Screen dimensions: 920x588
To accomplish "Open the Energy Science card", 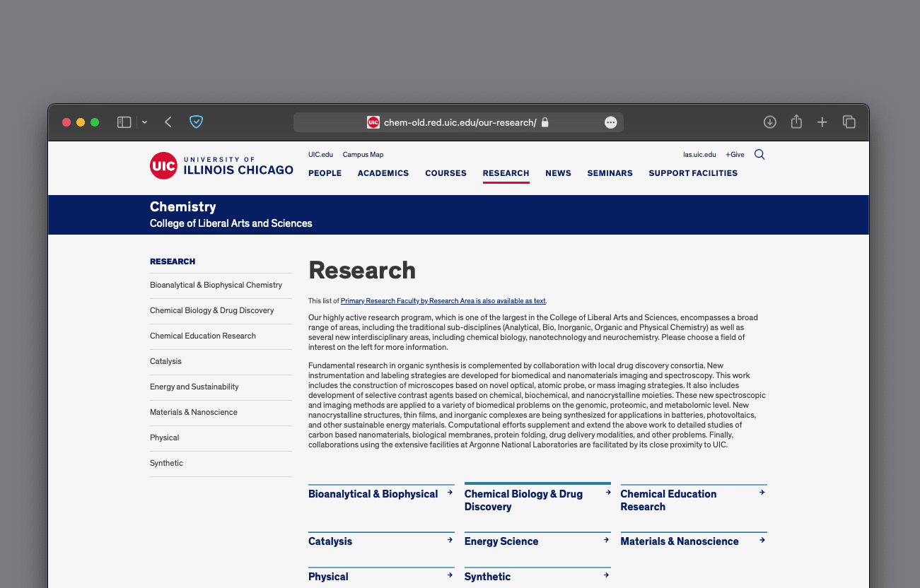I will point(537,541).
